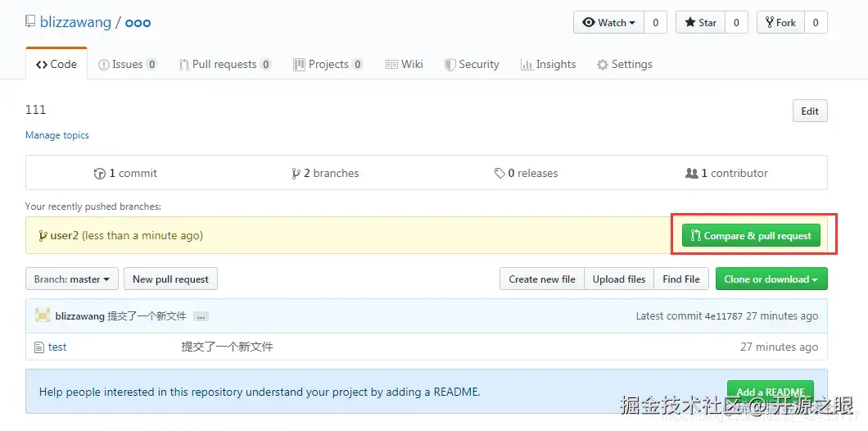Click the user2 branch icon in the yellow banner
The height and width of the screenshot is (431, 868).
pyautogui.click(x=43, y=236)
